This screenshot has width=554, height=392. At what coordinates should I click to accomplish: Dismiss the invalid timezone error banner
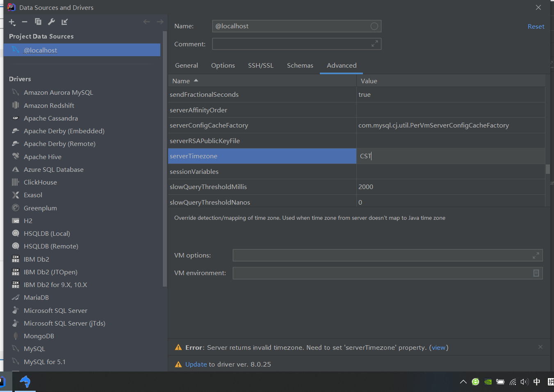click(x=540, y=347)
